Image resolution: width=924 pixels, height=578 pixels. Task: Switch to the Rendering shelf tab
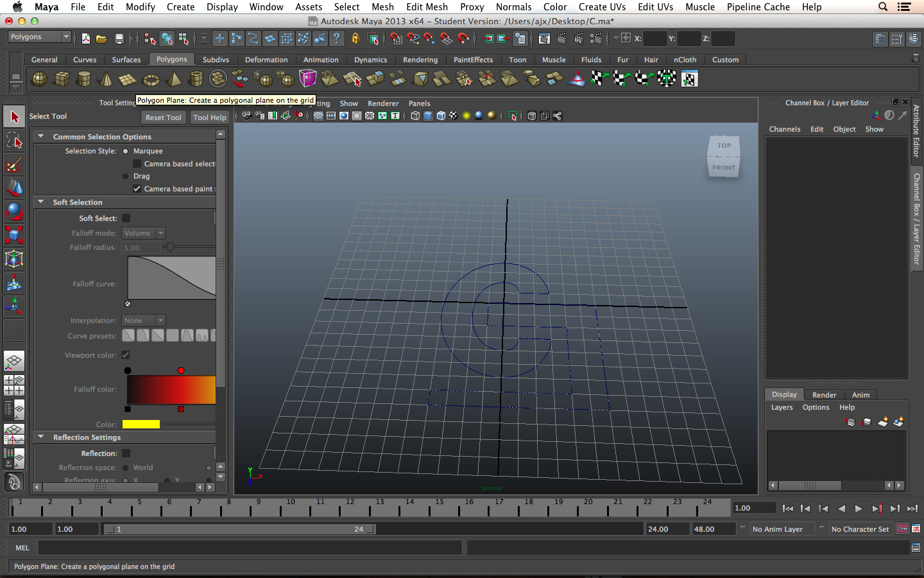click(x=420, y=60)
